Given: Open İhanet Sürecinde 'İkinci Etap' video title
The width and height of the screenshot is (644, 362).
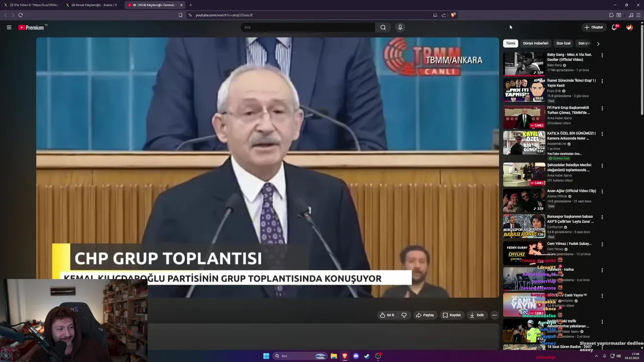Looking at the screenshot, I should [x=572, y=83].
